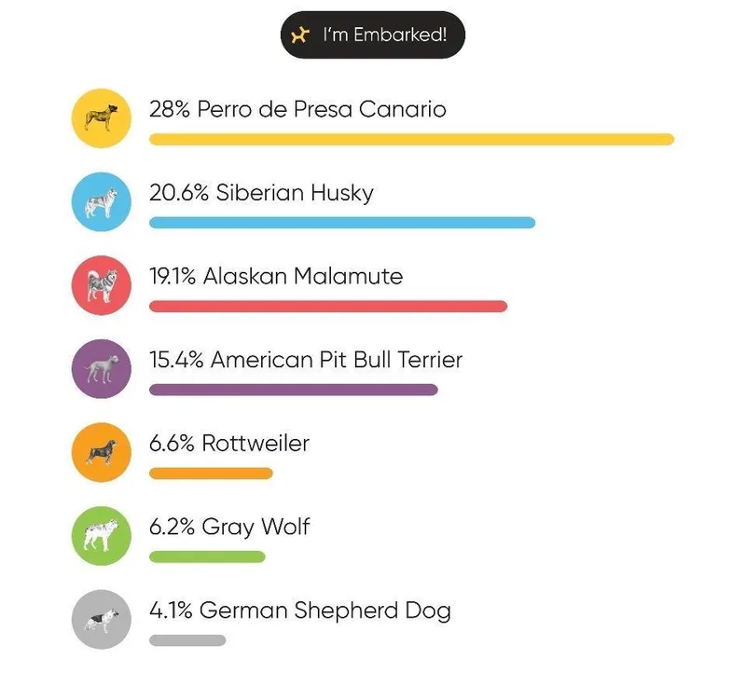Select the Siberian Husky breed icon
The image size is (746, 700).
(x=101, y=202)
